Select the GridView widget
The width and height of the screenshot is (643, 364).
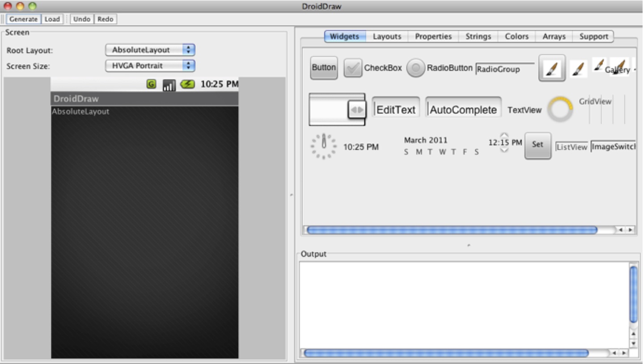click(x=601, y=109)
